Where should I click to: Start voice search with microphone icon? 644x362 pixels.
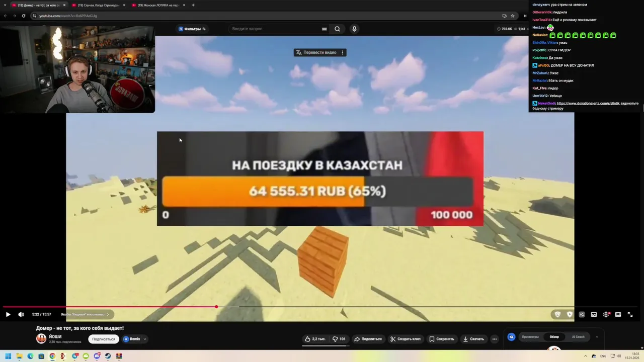tap(354, 29)
